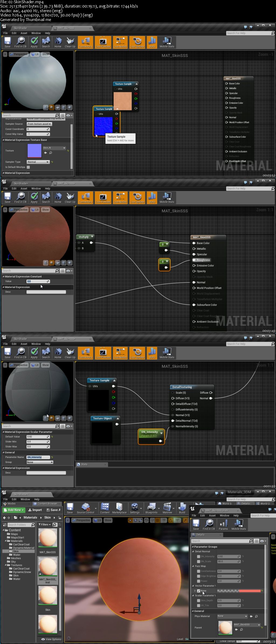
Task: Click the Params icon in MAT_SkinSSS_Inst window
Action: [x=223, y=525]
